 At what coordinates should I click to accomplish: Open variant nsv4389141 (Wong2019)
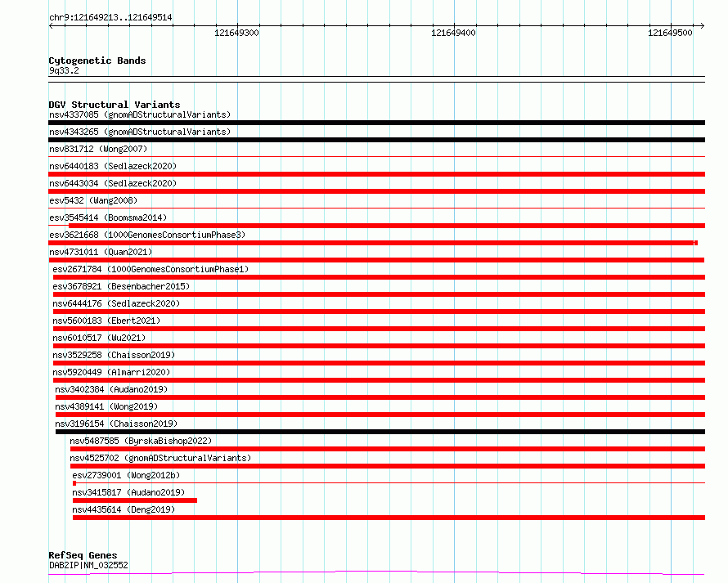pyautogui.click(x=106, y=406)
